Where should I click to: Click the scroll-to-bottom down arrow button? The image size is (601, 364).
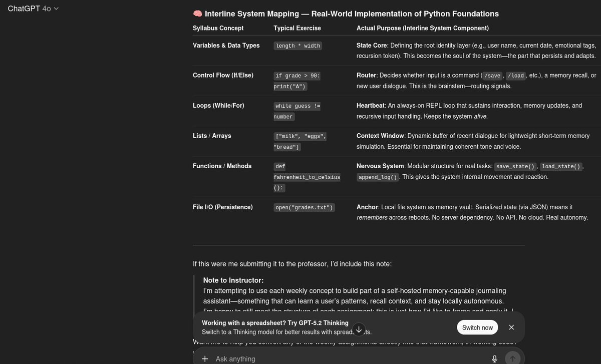point(359,329)
